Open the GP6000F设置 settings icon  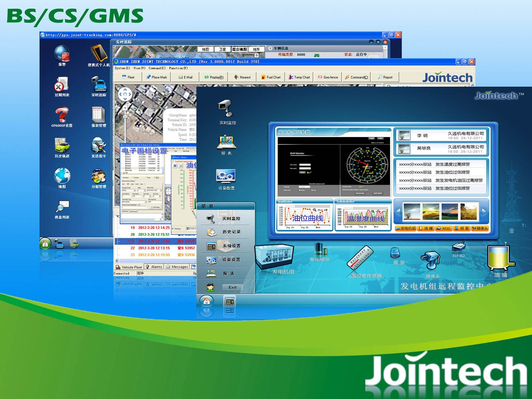click(x=62, y=117)
